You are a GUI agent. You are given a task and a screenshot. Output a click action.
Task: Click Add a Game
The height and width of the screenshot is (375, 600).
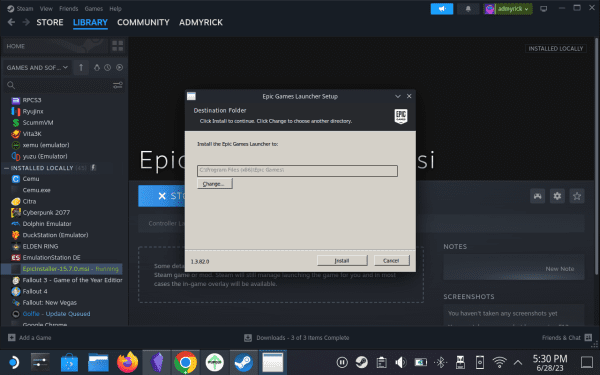tap(30, 338)
